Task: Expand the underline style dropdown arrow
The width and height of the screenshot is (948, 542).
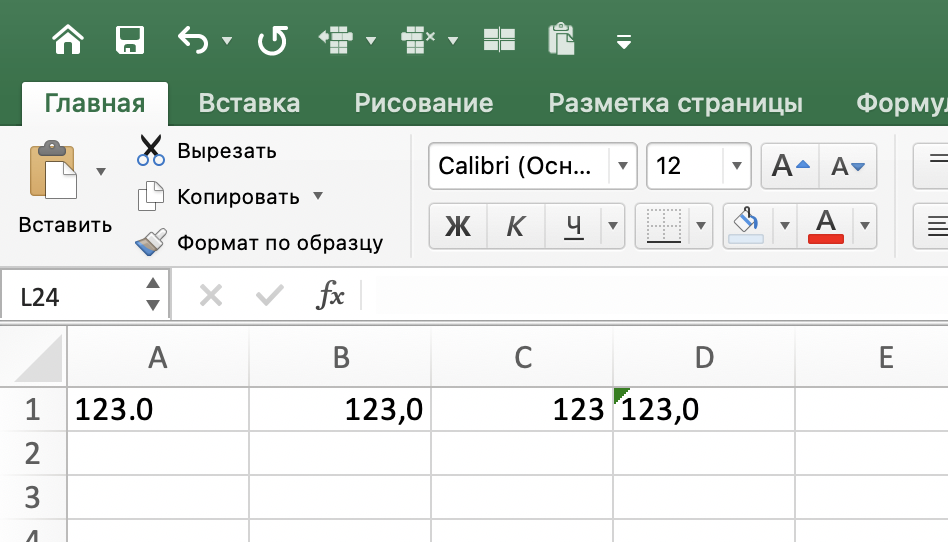Action: click(x=612, y=226)
